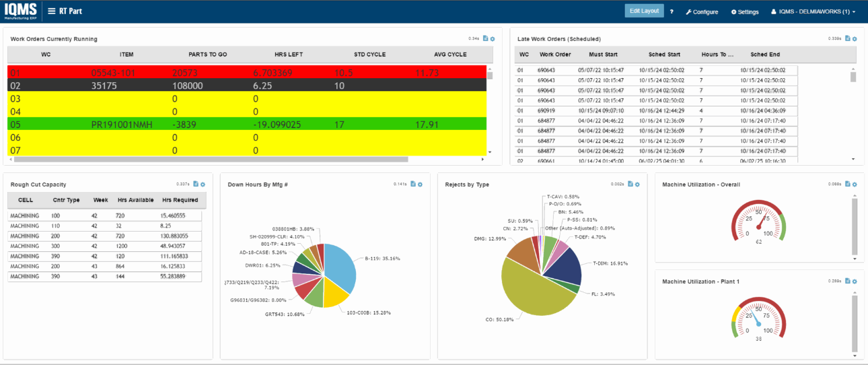Click export document icon on Machine Utilization - Plant 1

(847, 281)
